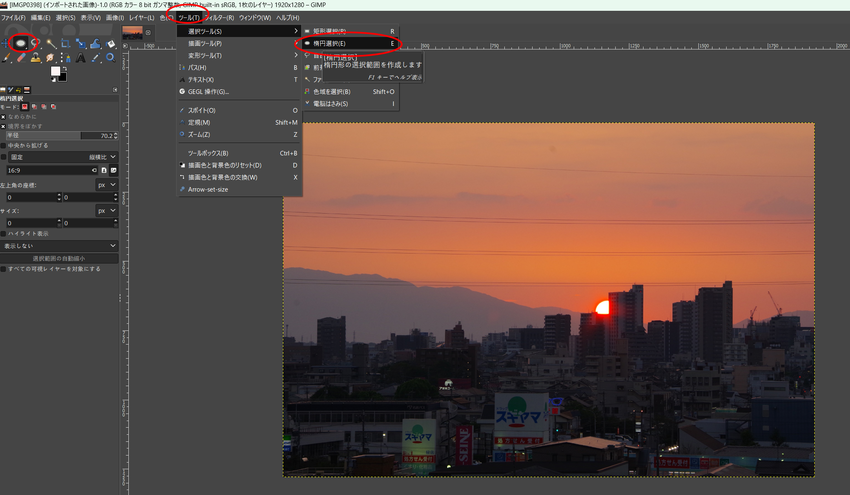Expand the 選択ツール(S) submenu

tap(239, 31)
